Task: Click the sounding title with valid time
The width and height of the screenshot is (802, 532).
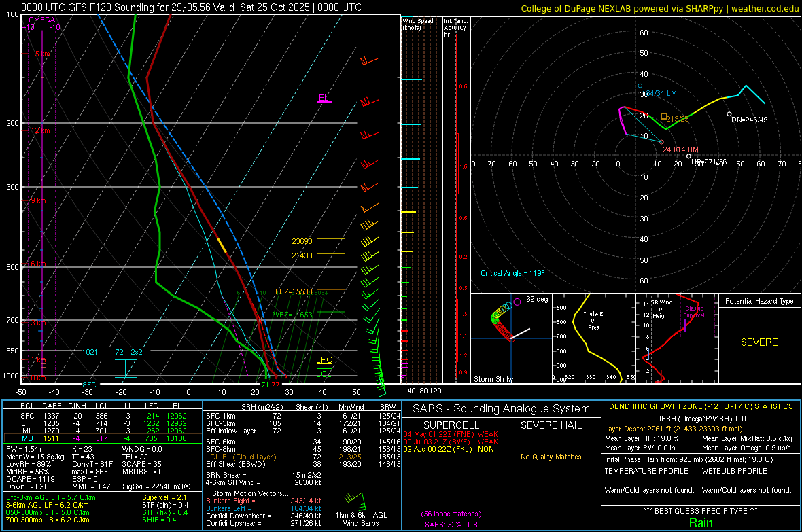Action: pyautogui.click(x=191, y=7)
